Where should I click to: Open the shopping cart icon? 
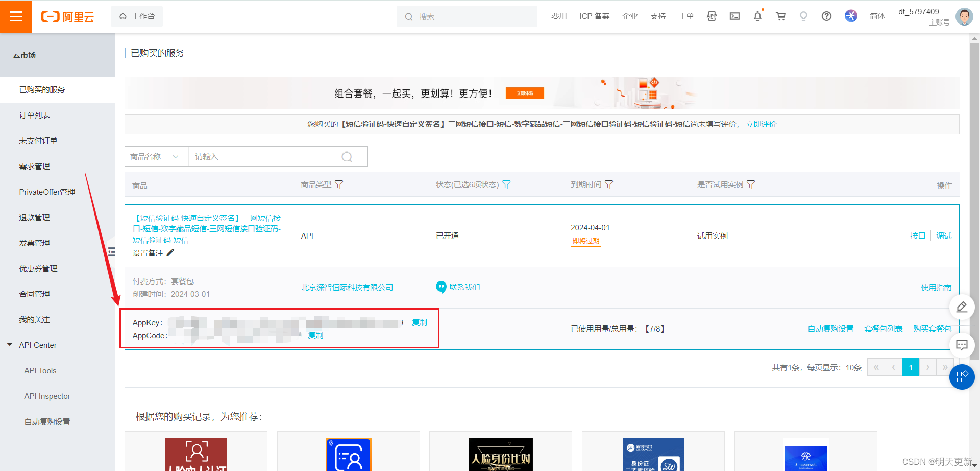pos(780,16)
